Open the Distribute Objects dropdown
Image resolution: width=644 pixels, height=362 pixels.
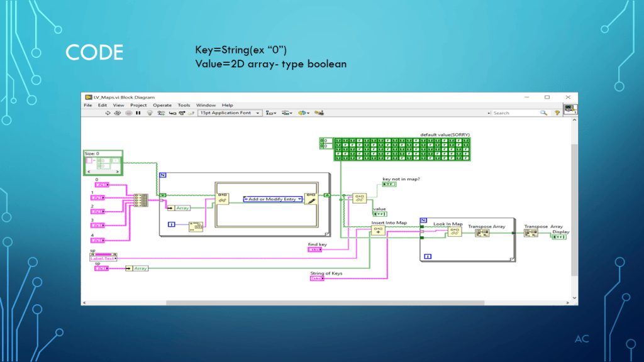point(287,113)
